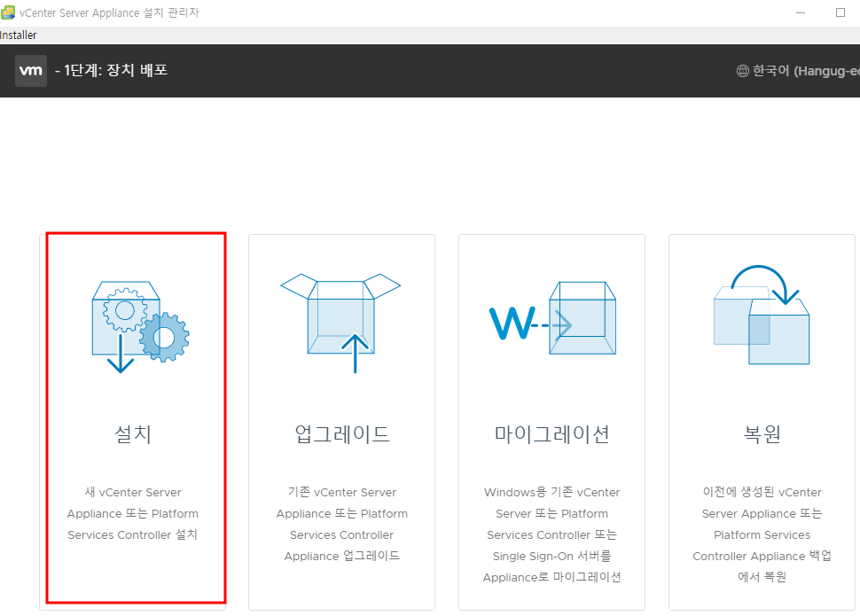Screen dimensions: 860x616
Task: Click the vm logo in header
Action: pos(31,71)
